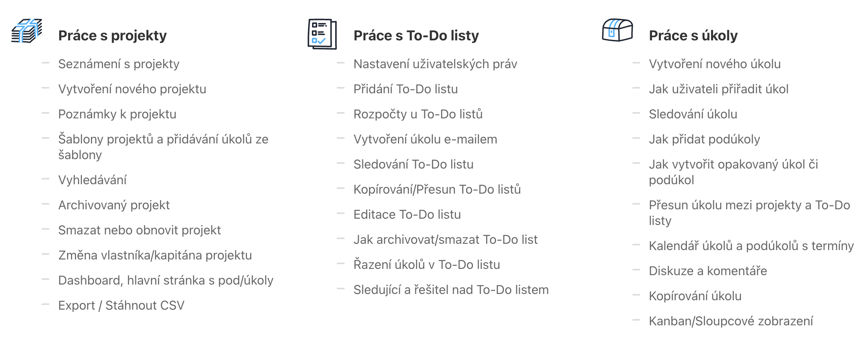The height and width of the screenshot is (341, 868).
Task: Click the treasure chest tasks icon
Action: 617,30
